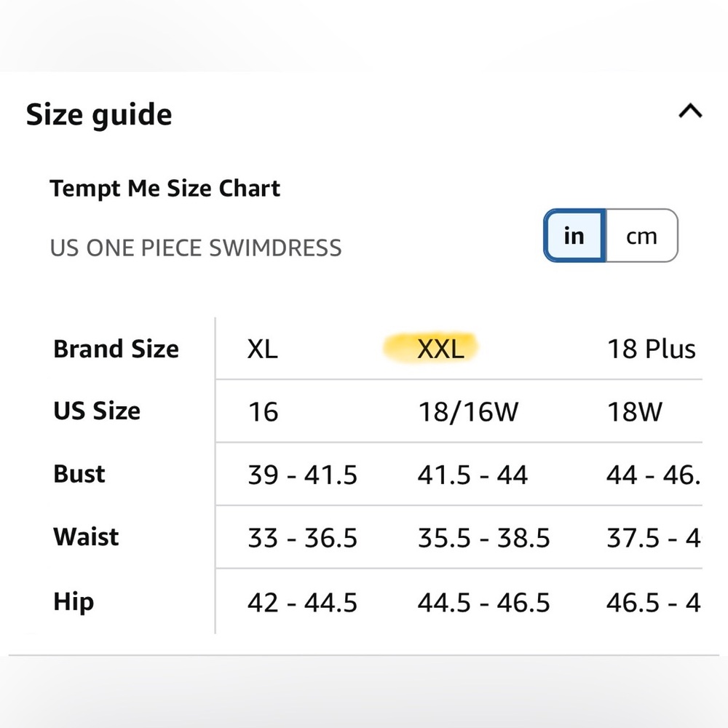
Task: Select the Hip row label
Action: click(73, 602)
